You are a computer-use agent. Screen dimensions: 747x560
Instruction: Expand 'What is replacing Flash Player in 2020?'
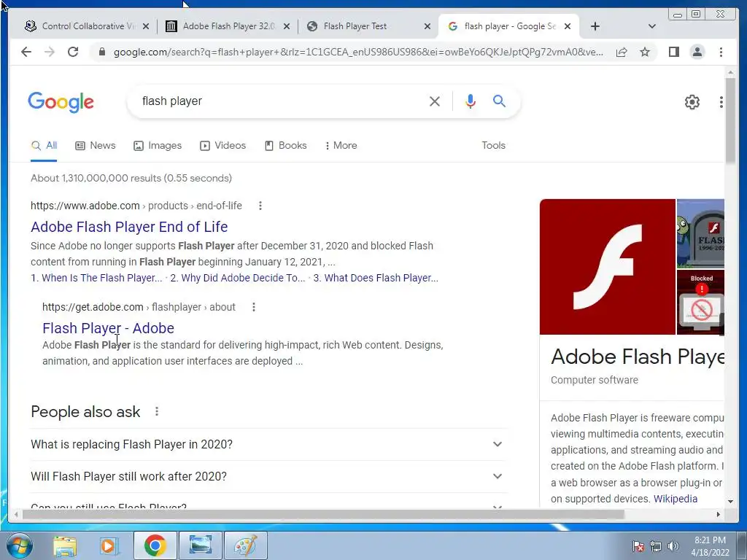268,444
